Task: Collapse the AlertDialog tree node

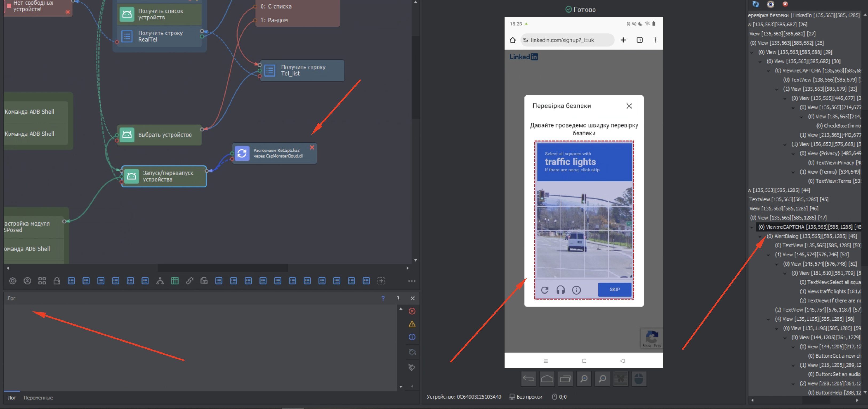Action: click(x=760, y=236)
